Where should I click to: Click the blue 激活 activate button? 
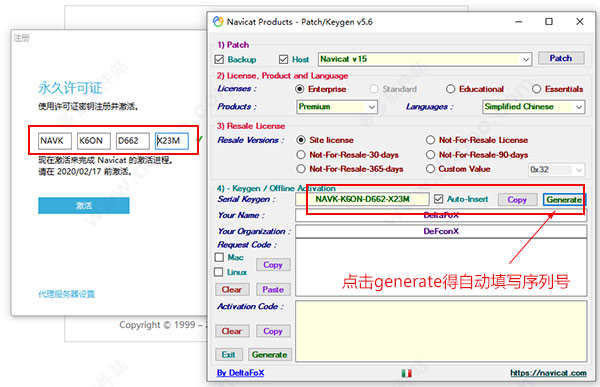[84, 206]
